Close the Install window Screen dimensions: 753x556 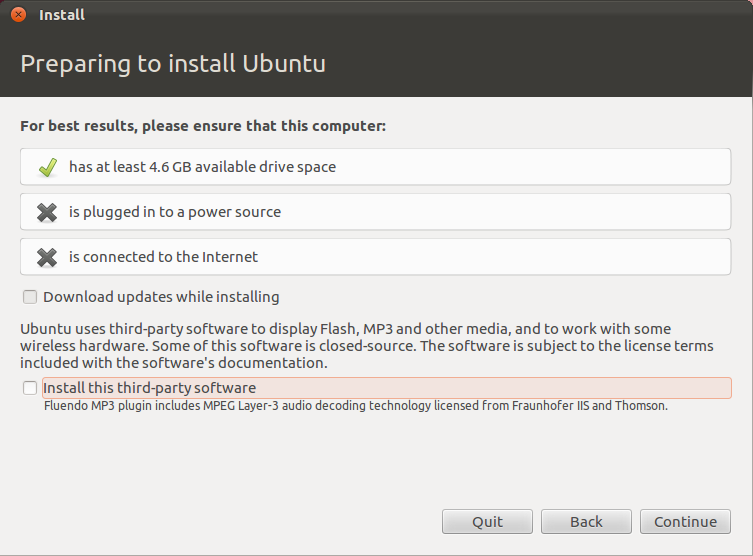[18, 15]
